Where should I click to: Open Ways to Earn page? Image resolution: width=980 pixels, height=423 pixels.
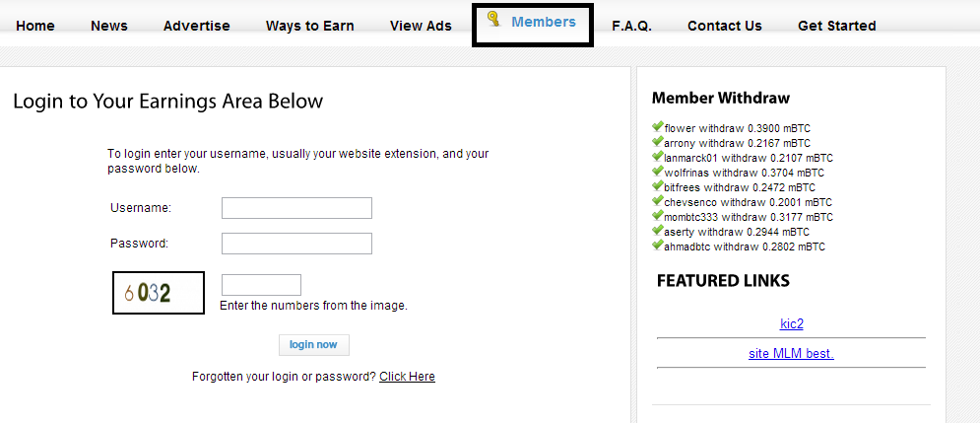[x=309, y=26]
